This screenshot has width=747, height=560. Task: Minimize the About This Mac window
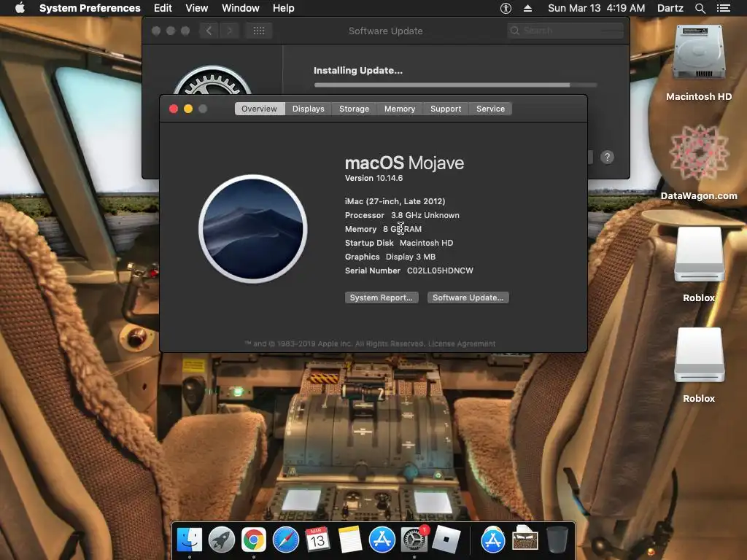tap(188, 109)
